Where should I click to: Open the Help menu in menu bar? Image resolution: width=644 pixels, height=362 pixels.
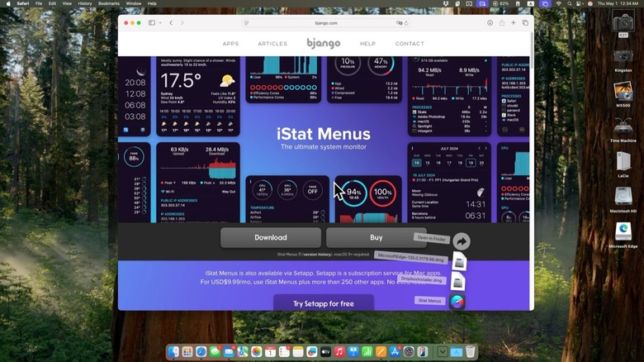point(152,3)
